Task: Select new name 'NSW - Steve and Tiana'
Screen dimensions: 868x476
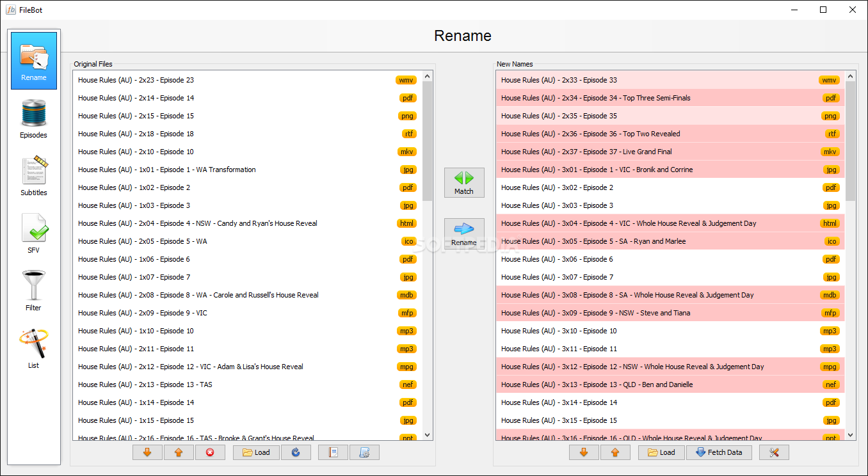Action: tap(670, 313)
